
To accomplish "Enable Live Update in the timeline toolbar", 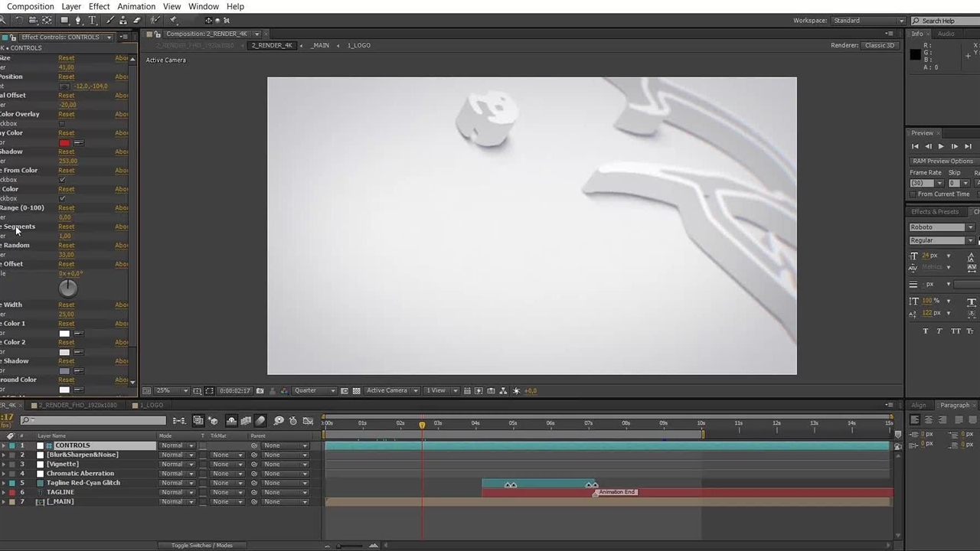I will (x=197, y=420).
